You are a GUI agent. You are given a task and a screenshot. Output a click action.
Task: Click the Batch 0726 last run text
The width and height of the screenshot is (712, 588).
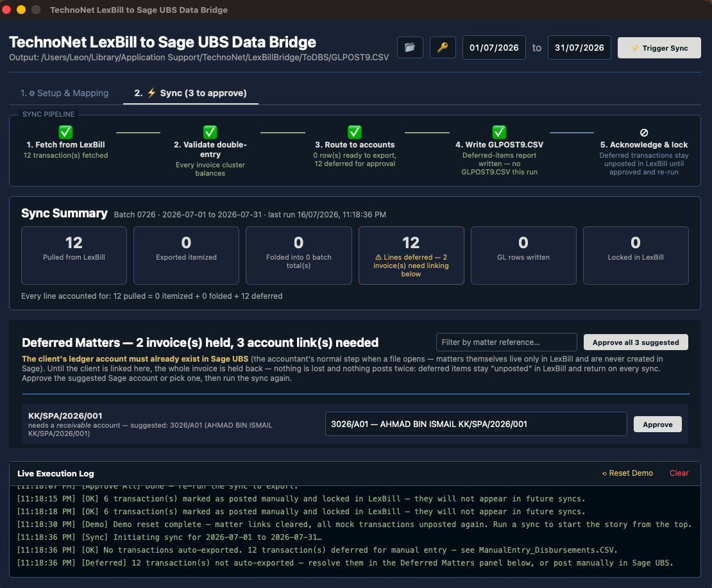pyautogui.click(x=250, y=214)
